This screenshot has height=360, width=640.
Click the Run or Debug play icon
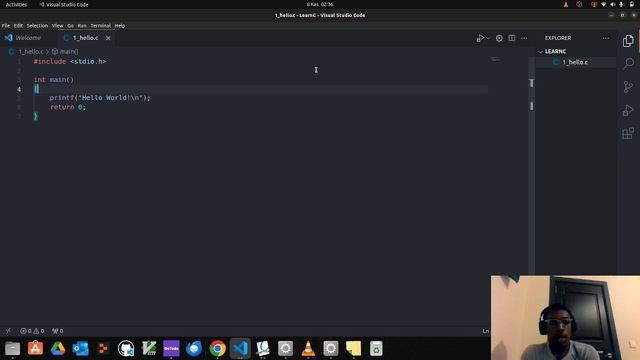click(x=480, y=38)
